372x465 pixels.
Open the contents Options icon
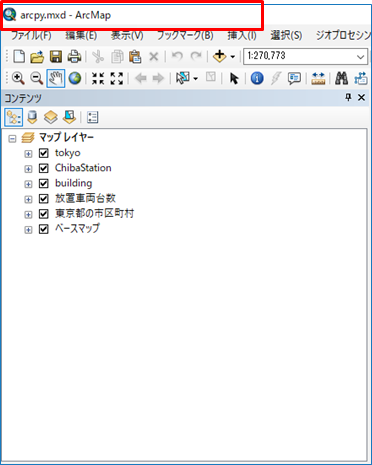(92, 117)
